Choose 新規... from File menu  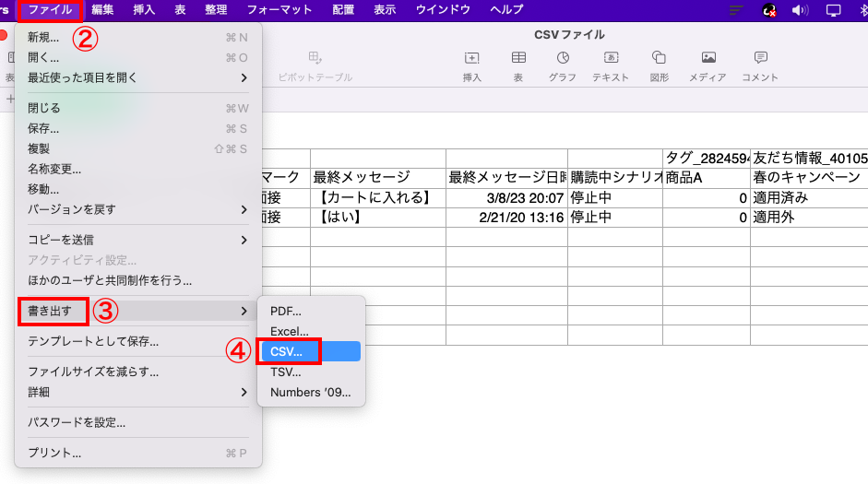coord(137,38)
